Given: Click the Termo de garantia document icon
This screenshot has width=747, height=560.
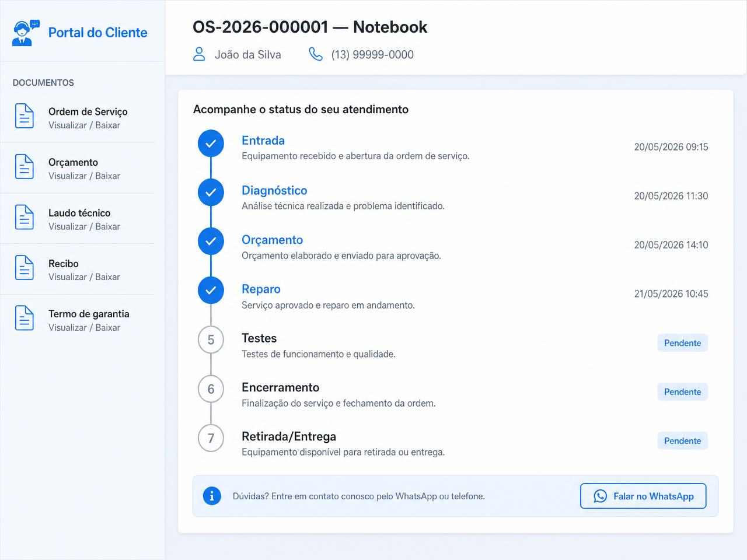Looking at the screenshot, I should (x=24, y=318).
